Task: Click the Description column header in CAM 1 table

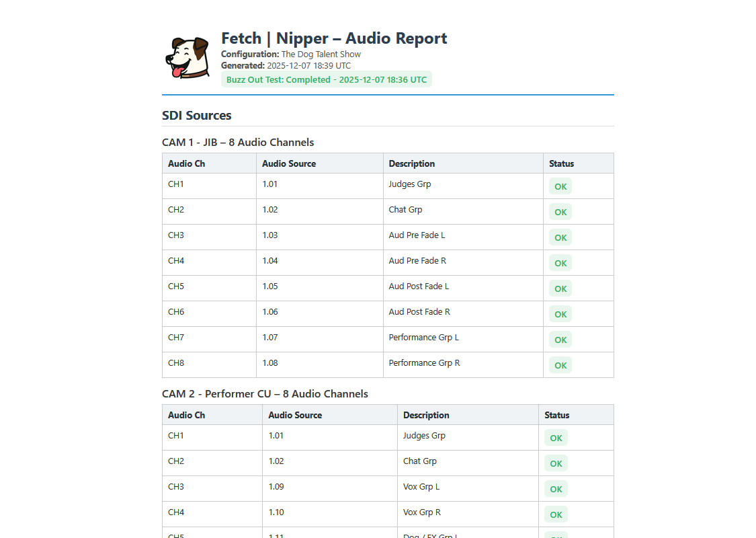Action: click(x=411, y=163)
